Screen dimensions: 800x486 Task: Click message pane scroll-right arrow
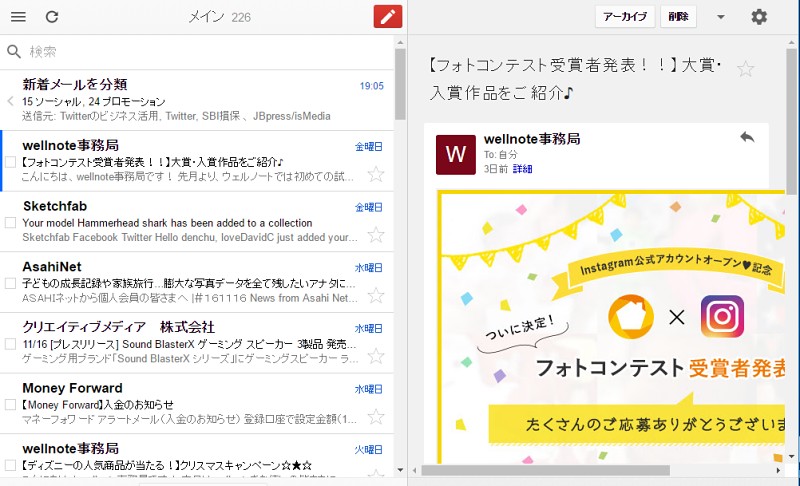778,470
